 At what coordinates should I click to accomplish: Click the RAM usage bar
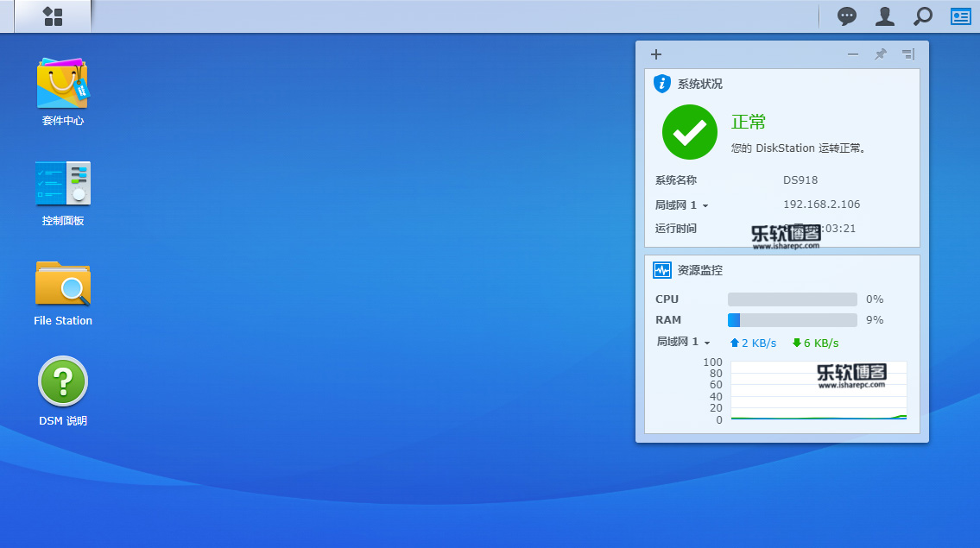pyautogui.click(x=793, y=320)
